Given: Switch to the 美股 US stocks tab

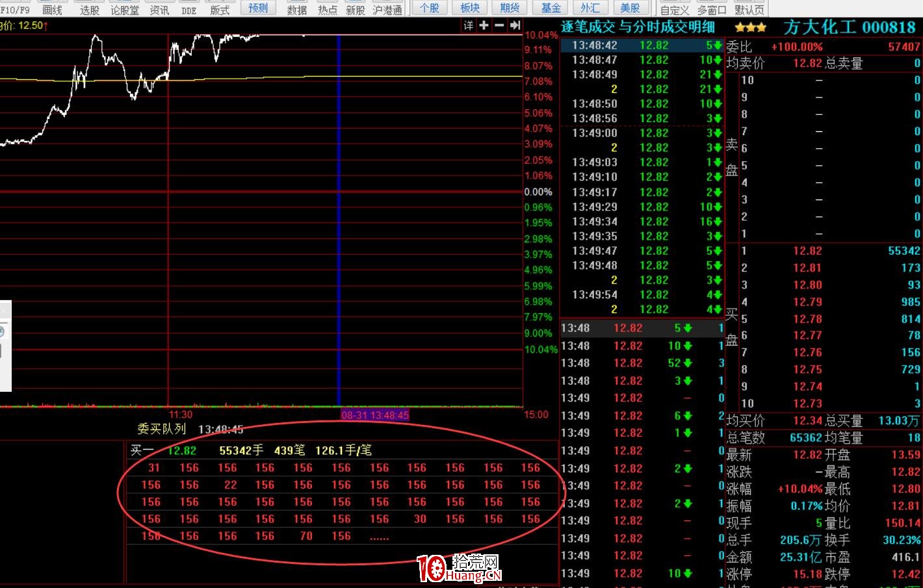Looking at the screenshot, I should coord(630,8).
